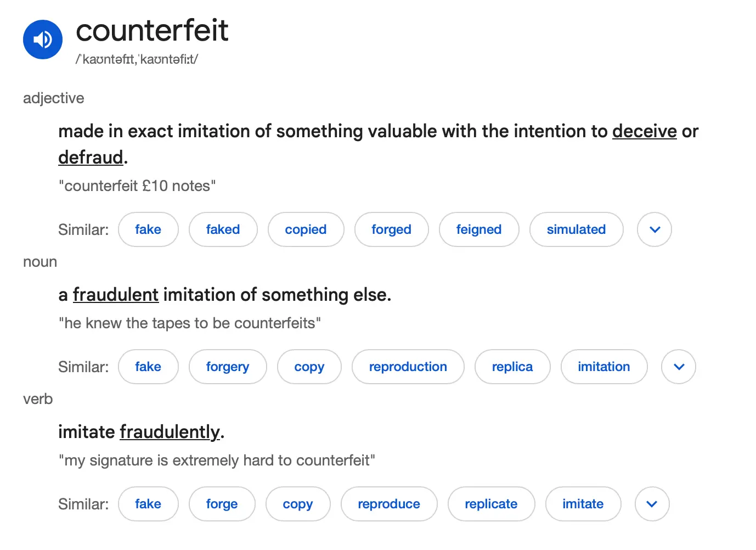Select the 'reproduction' synonym chip

tap(408, 367)
